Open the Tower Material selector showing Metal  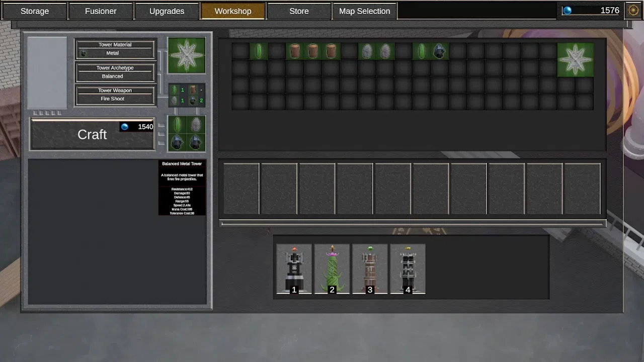pos(115,49)
